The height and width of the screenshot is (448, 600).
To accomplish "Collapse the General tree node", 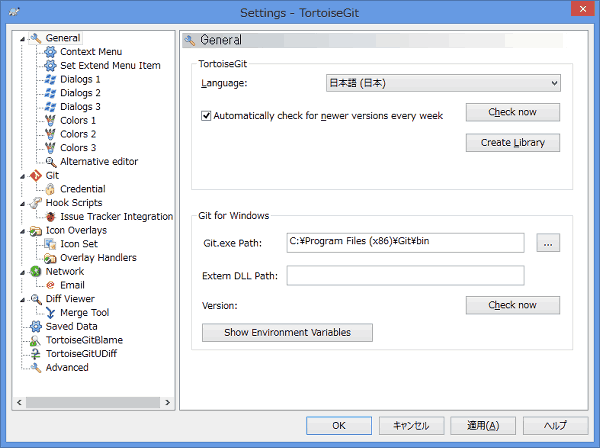I will point(23,39).
